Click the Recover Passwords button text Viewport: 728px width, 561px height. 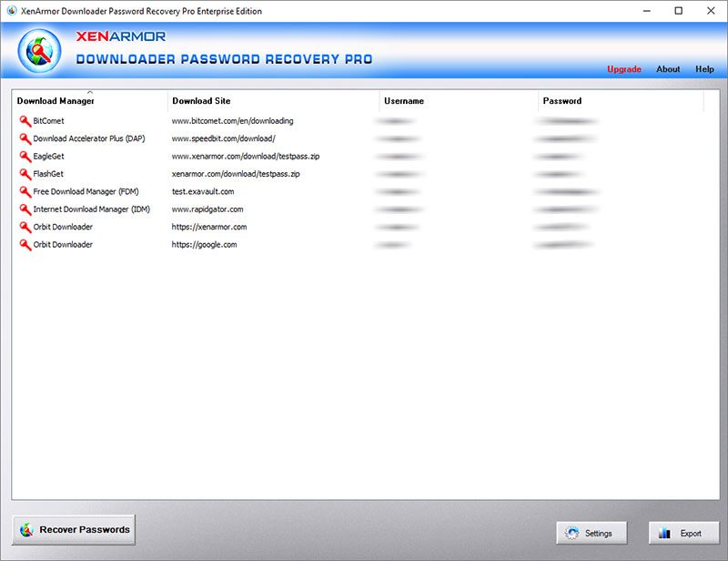[x=85, y=529]
